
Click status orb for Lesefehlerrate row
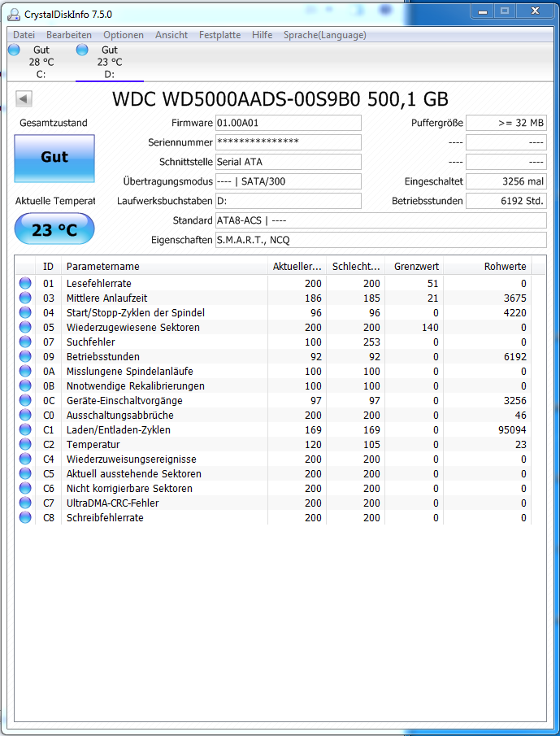point(25,283)
